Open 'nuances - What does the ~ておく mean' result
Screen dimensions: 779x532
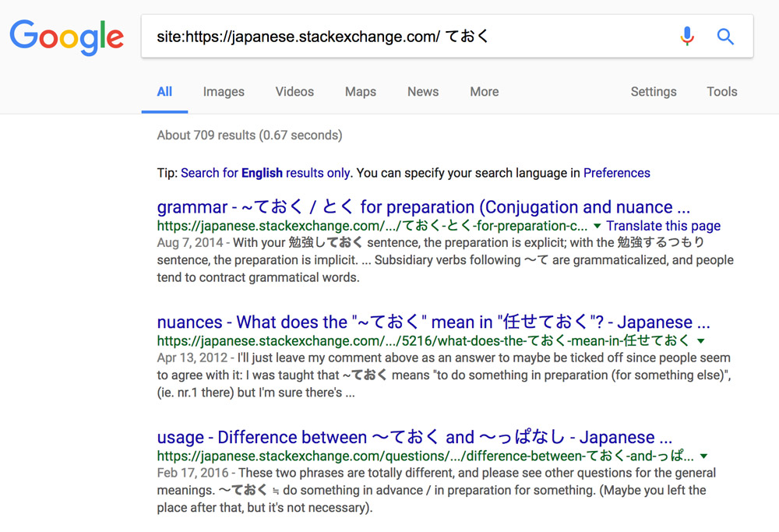click(433, 322)
